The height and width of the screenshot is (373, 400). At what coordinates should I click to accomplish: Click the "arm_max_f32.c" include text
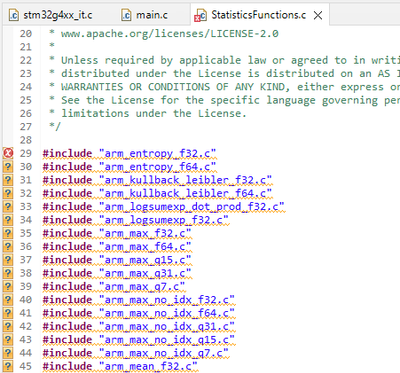145,233
